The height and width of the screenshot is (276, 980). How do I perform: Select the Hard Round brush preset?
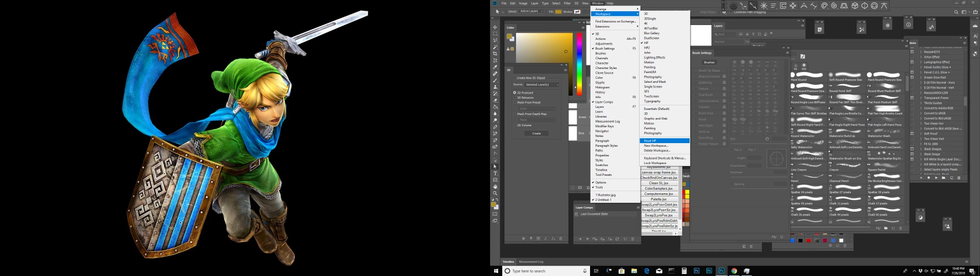tap(809, 77)
